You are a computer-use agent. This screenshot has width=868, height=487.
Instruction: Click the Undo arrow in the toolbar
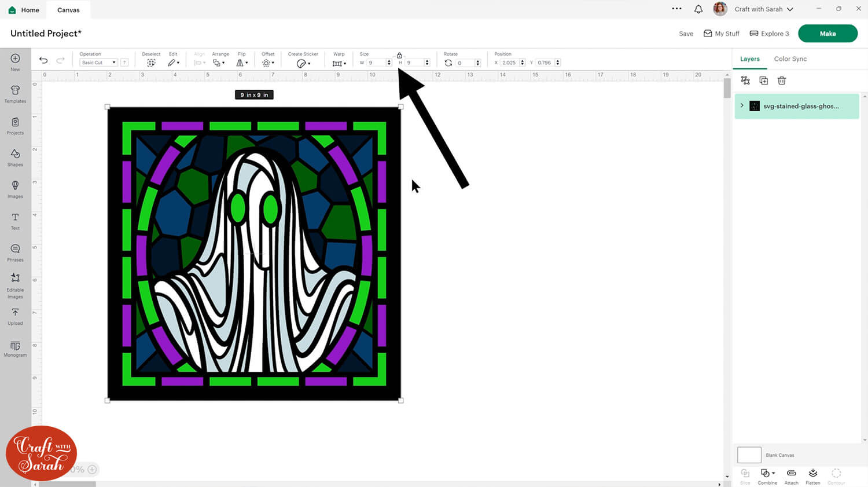click(43, 60)
